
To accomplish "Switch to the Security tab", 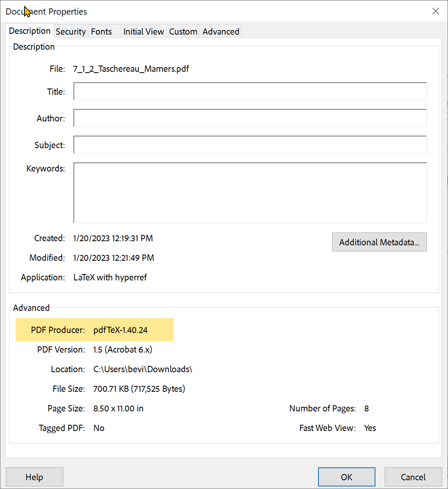I will pos(71,31).
